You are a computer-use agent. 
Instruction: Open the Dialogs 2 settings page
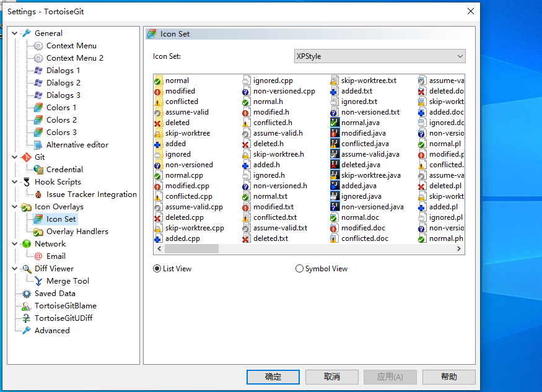[x=63, y=83]
